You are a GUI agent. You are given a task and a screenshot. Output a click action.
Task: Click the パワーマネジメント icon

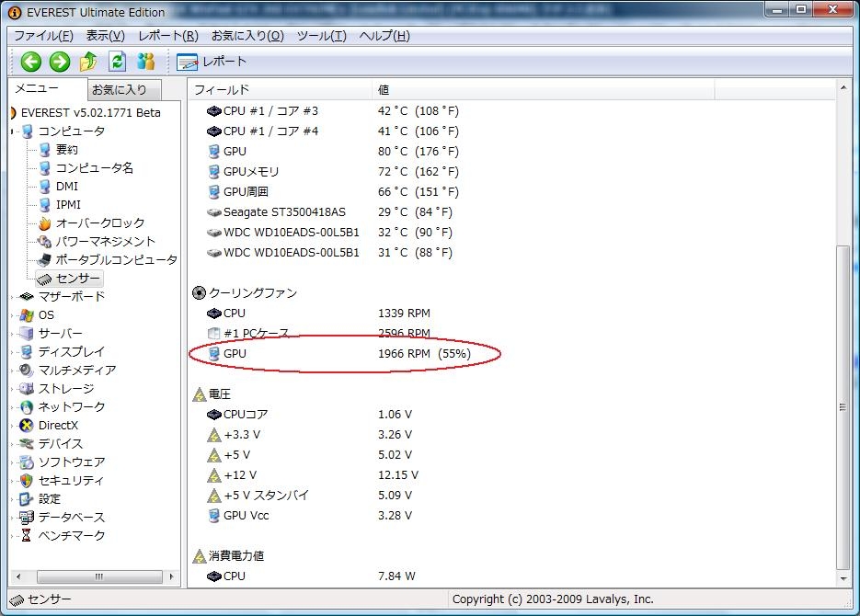click(x=44, y=241)
